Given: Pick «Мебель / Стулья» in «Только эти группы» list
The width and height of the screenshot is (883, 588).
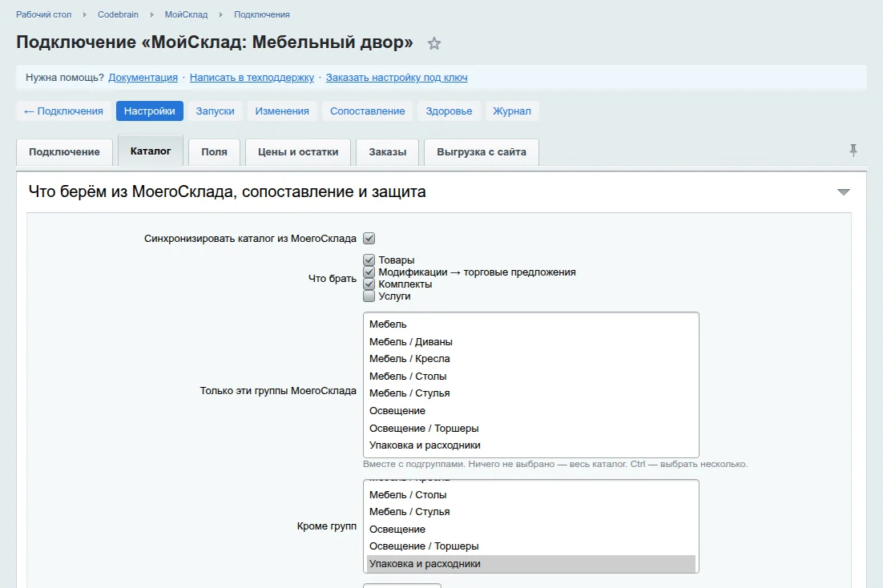Looking at the screenshot, I should pyautogui.click(x=531, y=393).
